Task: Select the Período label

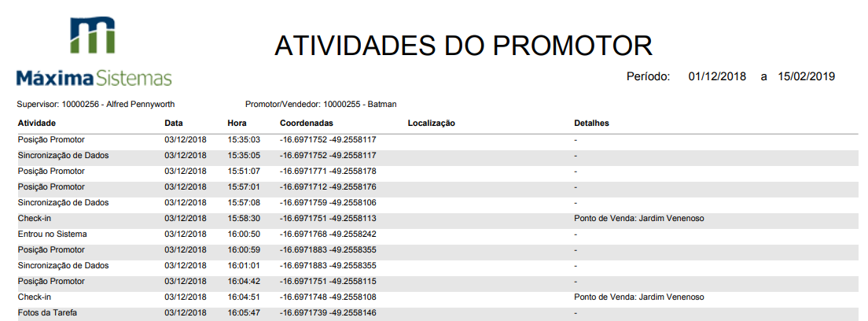Action: click(648, 77)
